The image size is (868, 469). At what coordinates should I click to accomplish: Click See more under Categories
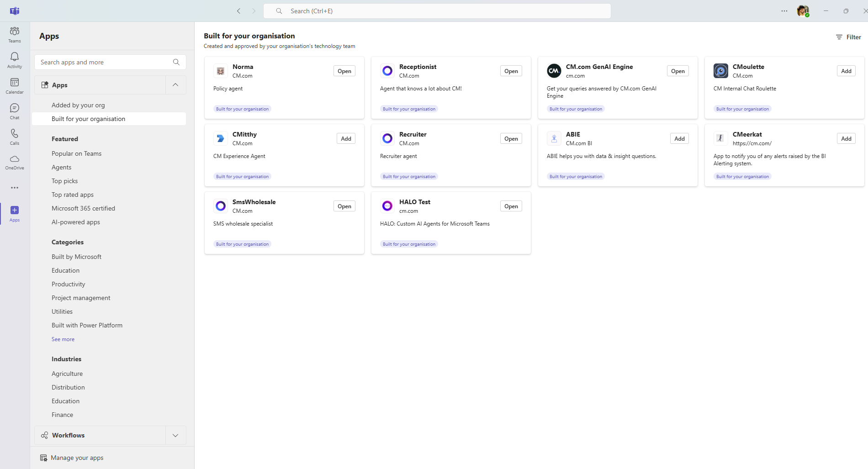tap(63, 339)
